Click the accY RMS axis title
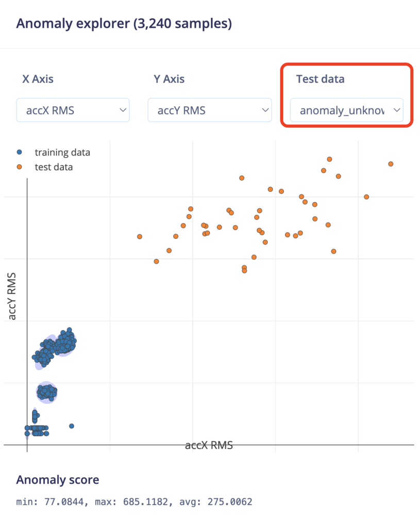 (12, 296)
